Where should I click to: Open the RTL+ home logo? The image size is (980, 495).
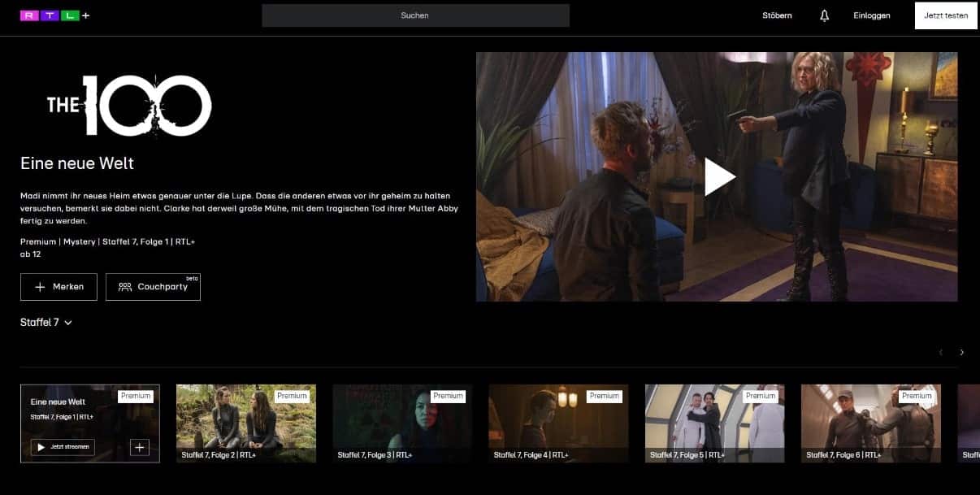pos(55,15)
